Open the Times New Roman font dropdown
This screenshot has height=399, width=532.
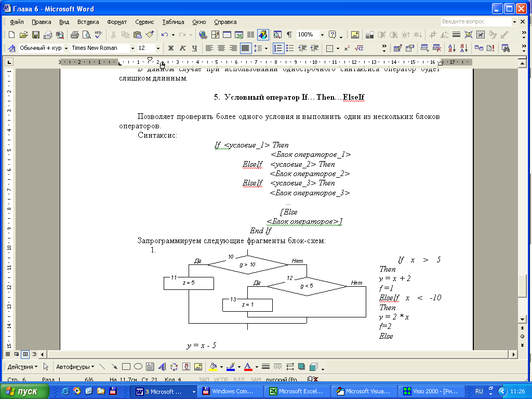point(132,48)
